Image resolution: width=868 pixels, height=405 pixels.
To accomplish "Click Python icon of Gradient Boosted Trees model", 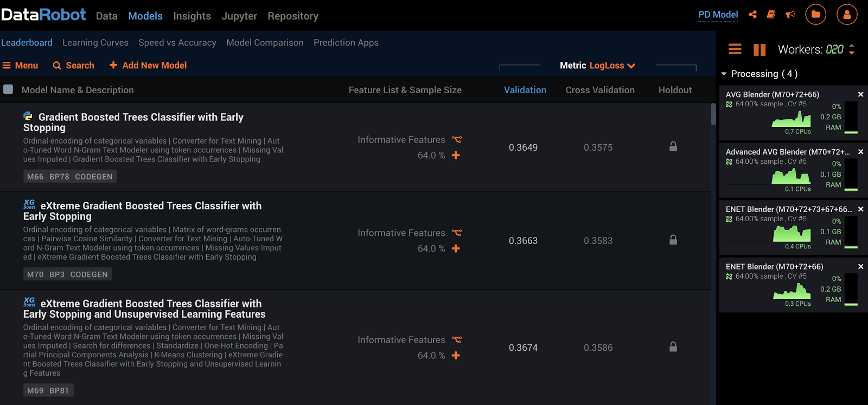I will click(28, 116).
